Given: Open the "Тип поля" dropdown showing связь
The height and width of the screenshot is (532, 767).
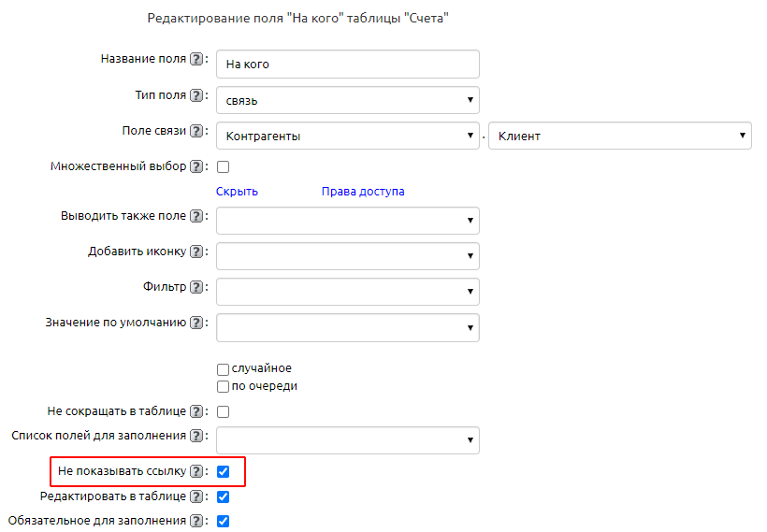Looking at the screenshot, I should click(347, 100).
